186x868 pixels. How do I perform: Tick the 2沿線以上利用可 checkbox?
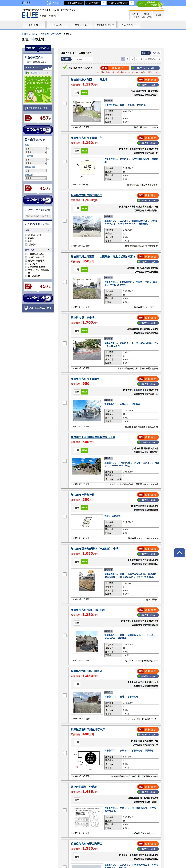26,235
